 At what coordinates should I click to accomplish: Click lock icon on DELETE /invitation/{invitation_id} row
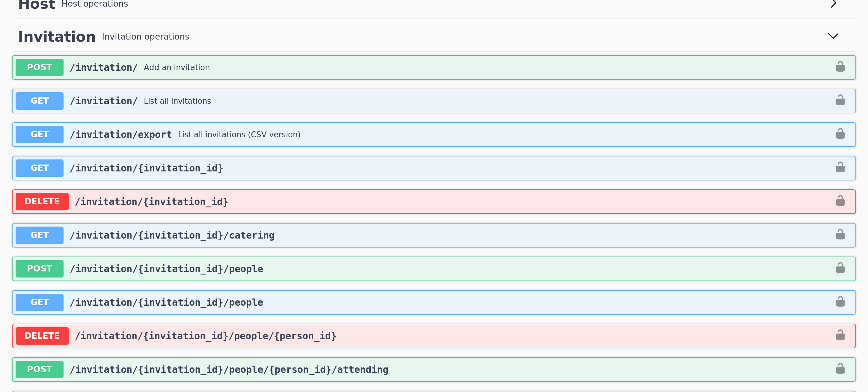click(840, 201)
